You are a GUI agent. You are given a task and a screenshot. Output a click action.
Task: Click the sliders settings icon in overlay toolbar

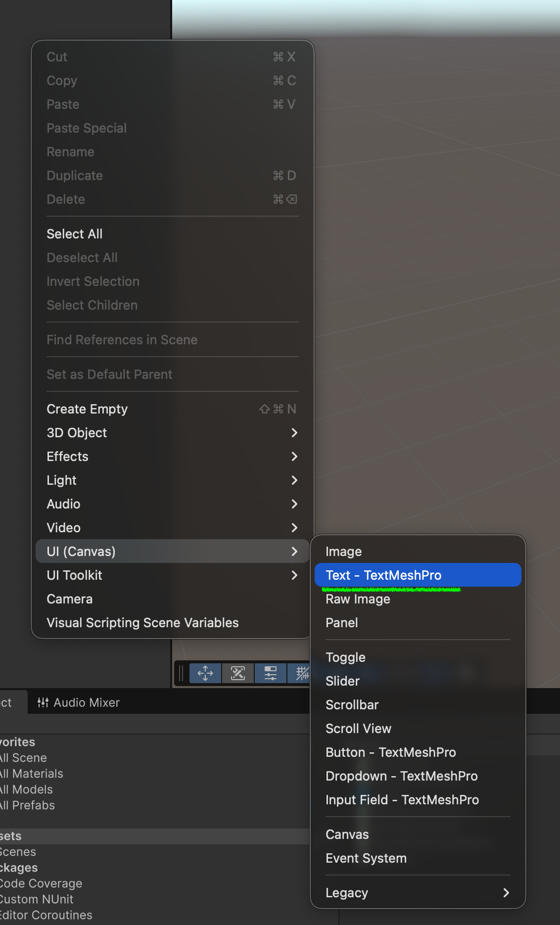click(x=271, y=673)
